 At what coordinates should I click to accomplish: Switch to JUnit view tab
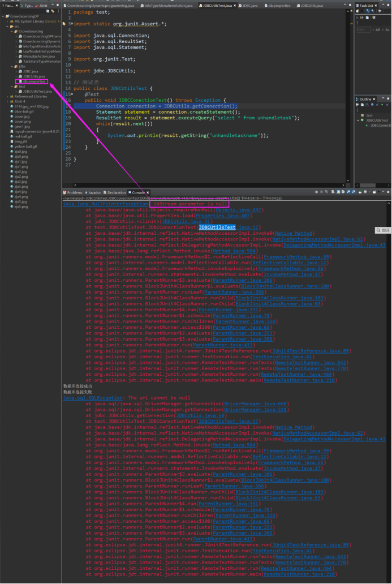coord(42,6)
